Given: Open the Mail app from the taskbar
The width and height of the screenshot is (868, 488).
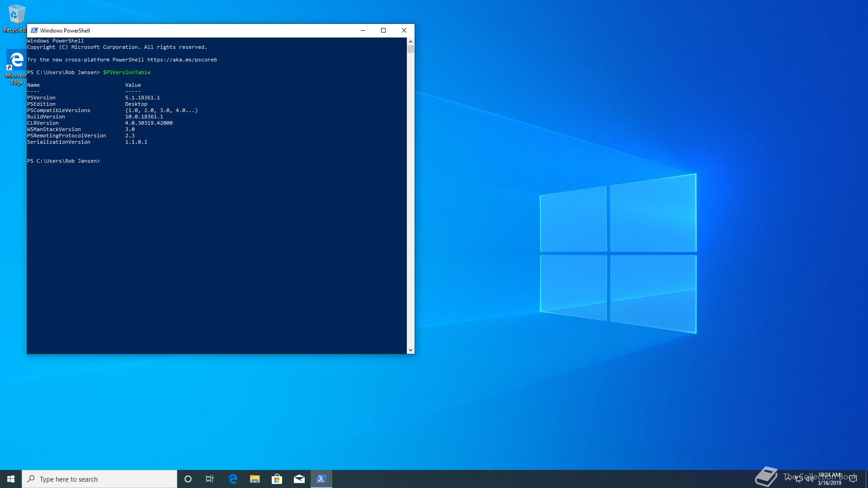Looking at the screenshot, I should click(299, 479).
